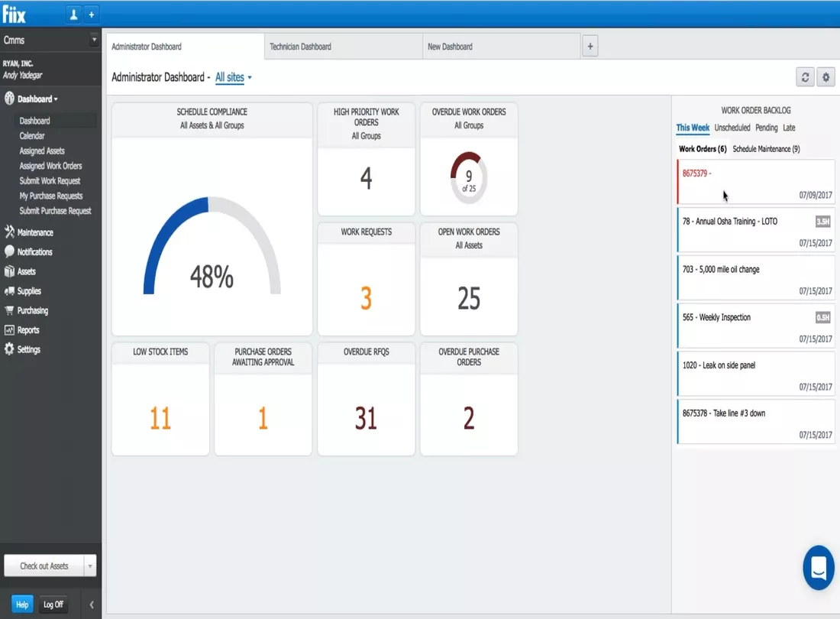The height and width of the screenshot is (619, 840).
Task: Click the Help button
Action: pos(22,604)
